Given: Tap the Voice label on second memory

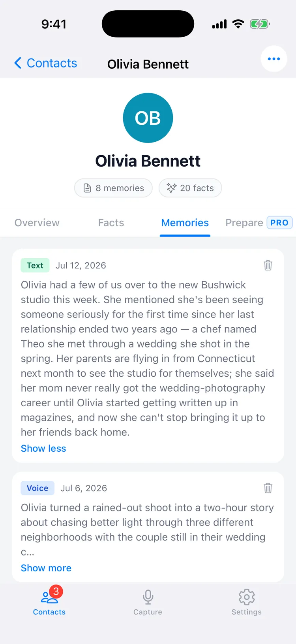Looking at the screenshot, I should click(37, 488).
